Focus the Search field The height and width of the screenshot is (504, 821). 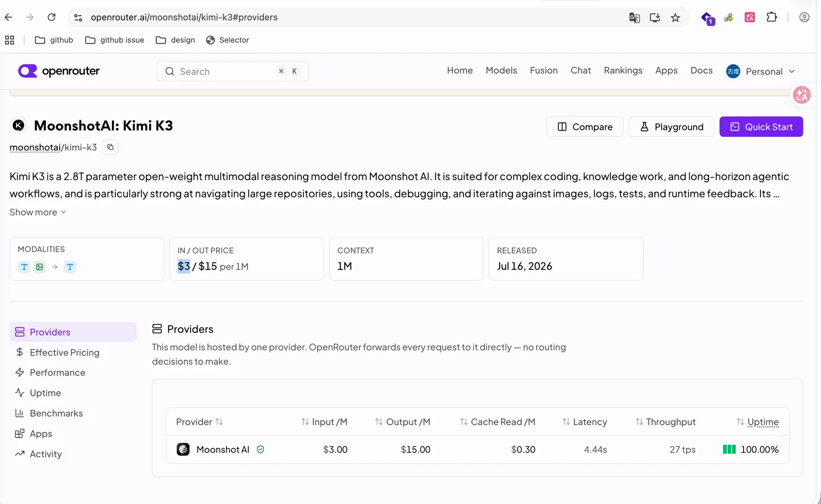point(232,71)
